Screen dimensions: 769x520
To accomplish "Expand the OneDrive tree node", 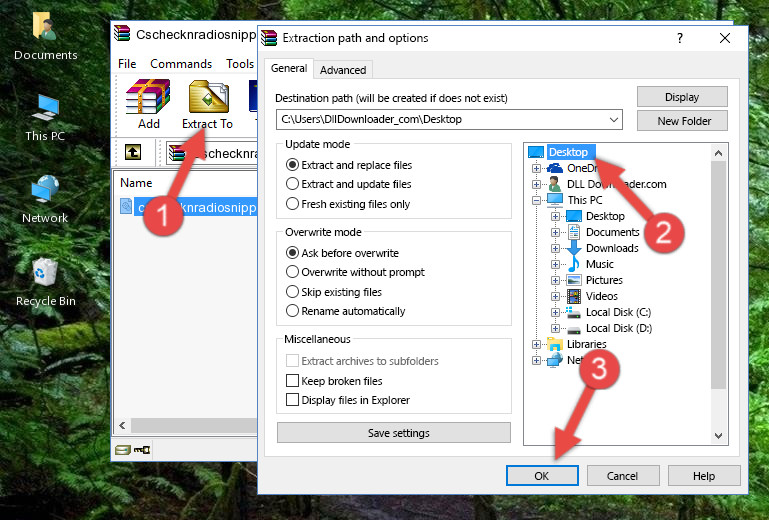I will click(x=537, y=168).
